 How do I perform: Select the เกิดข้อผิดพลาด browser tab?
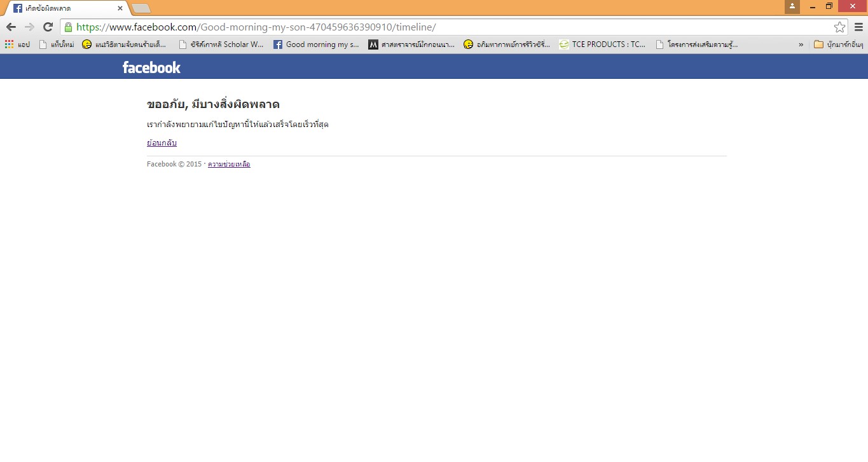click(67, 8)
